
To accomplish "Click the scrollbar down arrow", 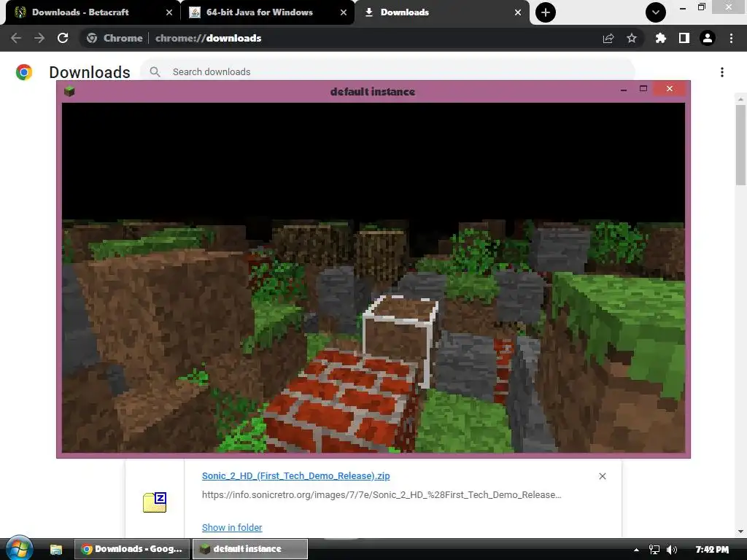I will 740,532.
